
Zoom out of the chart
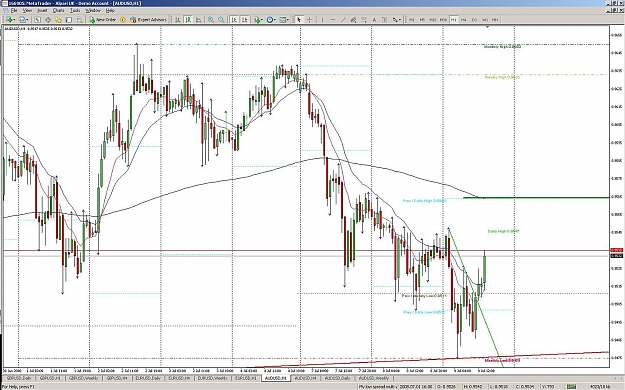pos(221,19)
